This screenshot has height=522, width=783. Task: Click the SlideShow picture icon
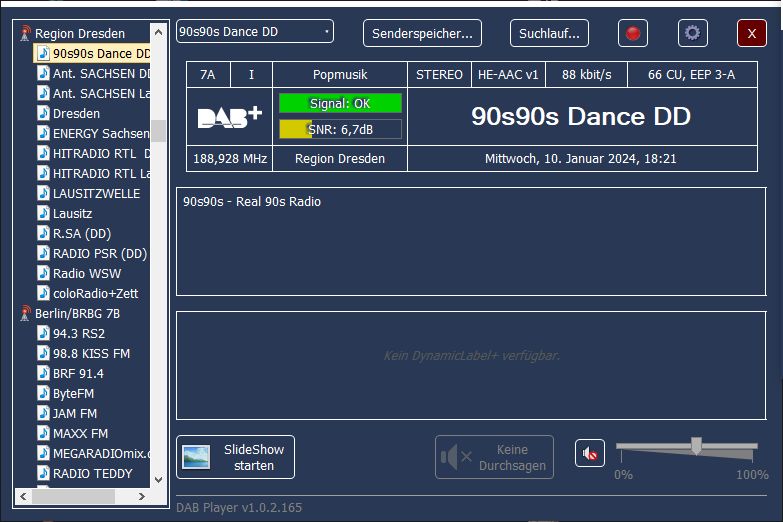click(x=196, y=457)
